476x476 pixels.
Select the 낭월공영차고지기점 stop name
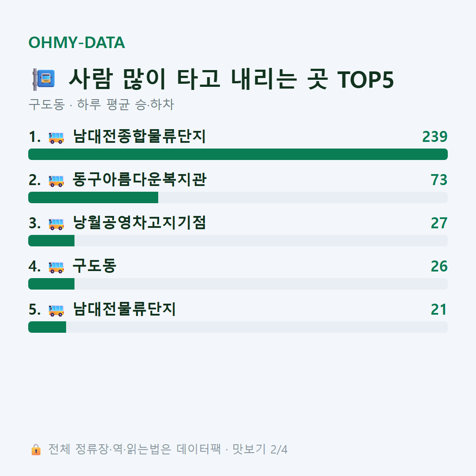click(139, 223)
